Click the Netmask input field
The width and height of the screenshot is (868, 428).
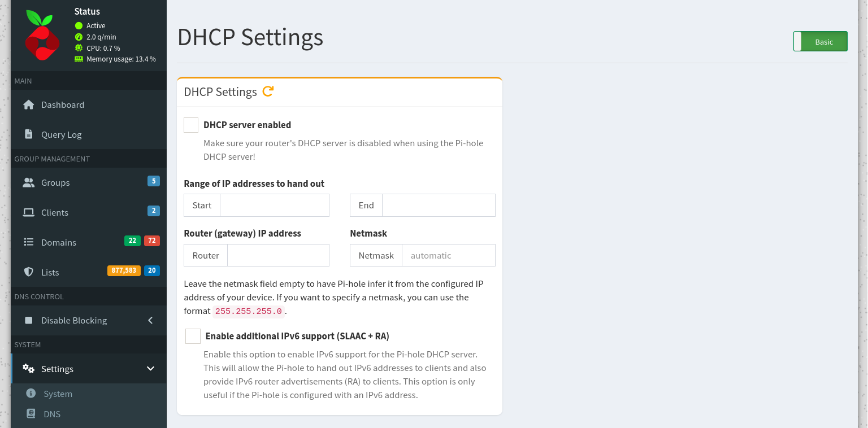pyautogui.click(x=448, y=256)
